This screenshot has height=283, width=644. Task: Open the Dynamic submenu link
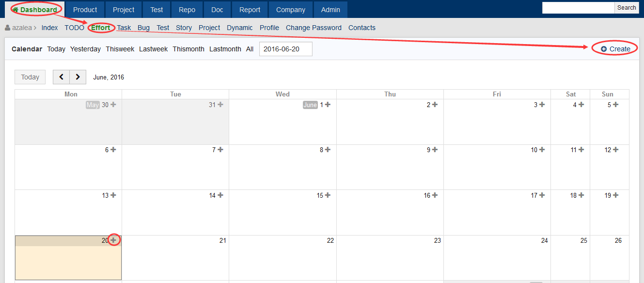coord(240,28)
